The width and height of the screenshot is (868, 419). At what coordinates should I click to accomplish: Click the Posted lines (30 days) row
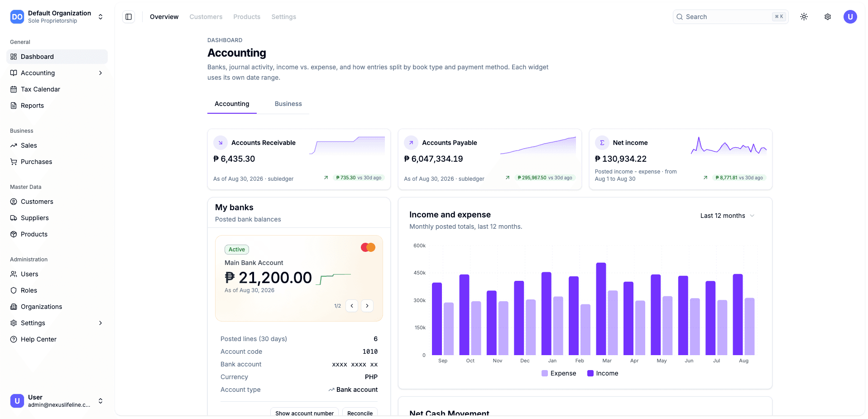(x=299, y=339)
